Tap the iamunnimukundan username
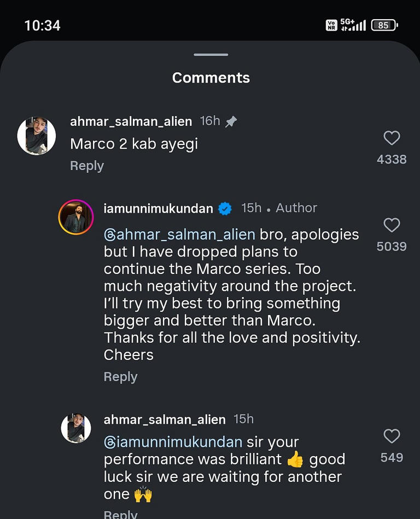 point(158,208)
